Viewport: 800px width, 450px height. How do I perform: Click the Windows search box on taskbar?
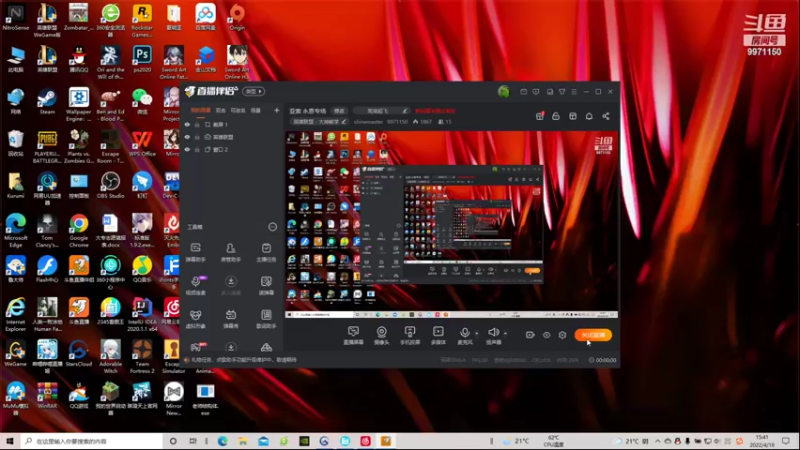click(92, 441)
